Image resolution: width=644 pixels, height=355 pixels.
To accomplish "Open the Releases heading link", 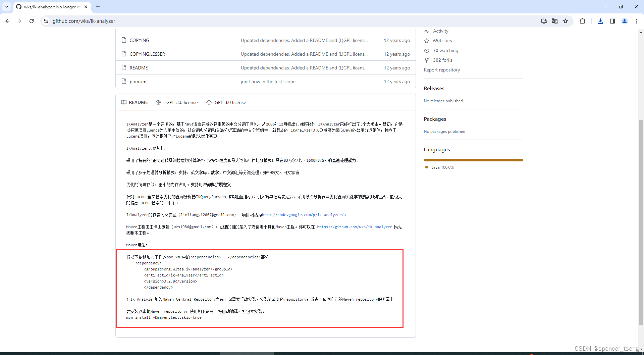I will 434,89.
